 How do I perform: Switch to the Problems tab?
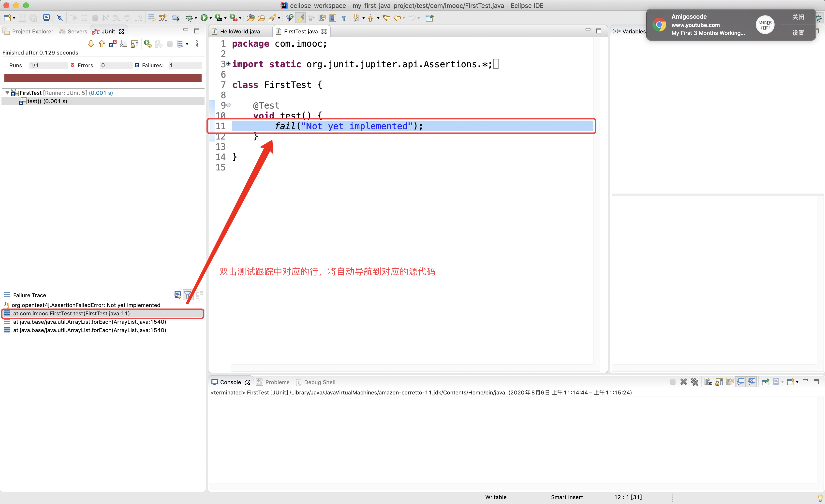tap(273, 382)
